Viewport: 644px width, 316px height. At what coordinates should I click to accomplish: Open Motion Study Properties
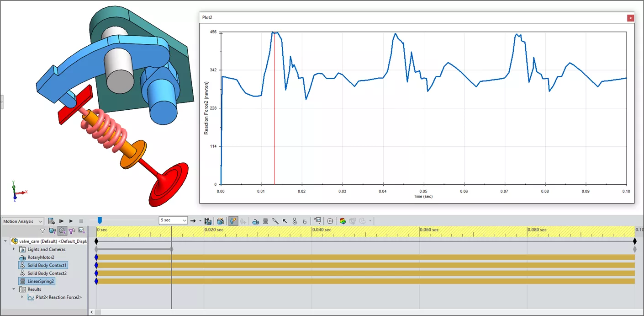click(x=330, y=221)
